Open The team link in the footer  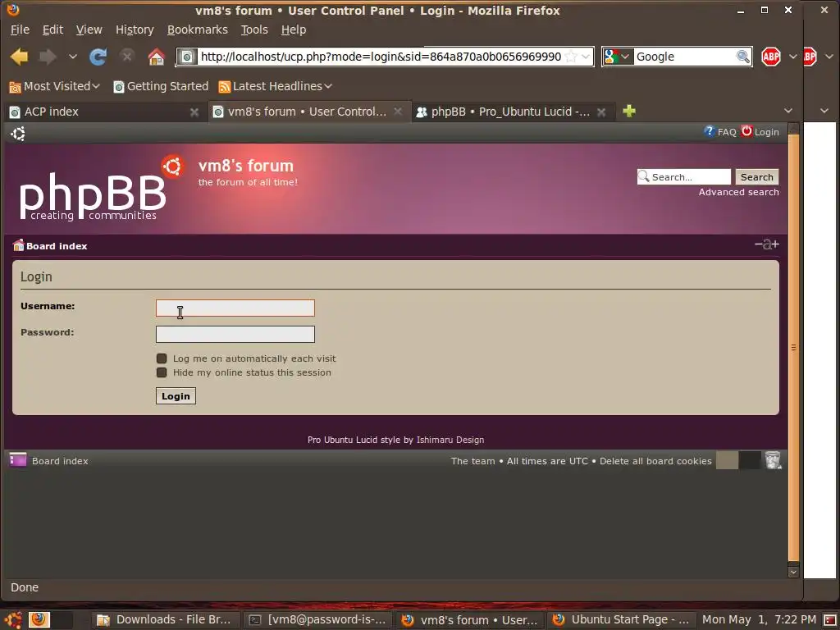point(472,461)
